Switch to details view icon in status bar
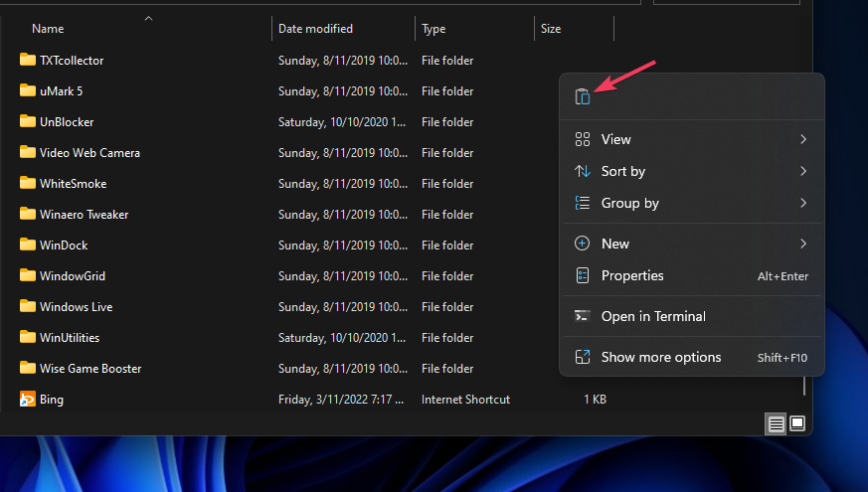This screenshot has width=868, height=492. [776, 424]
